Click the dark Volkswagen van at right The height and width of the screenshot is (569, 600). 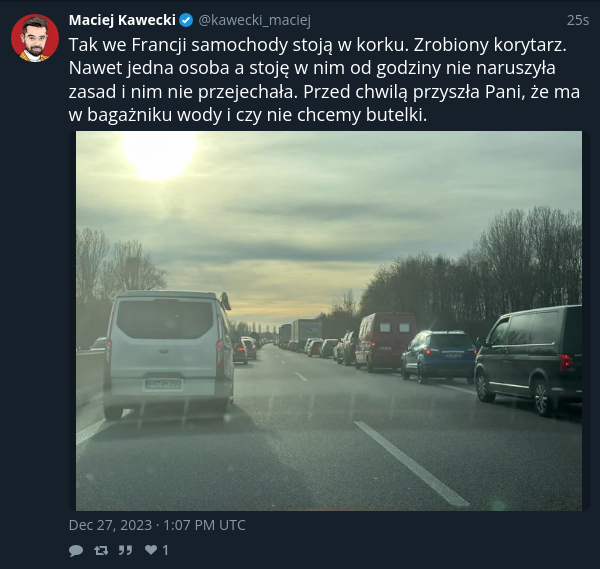click(x=528, y=359)
